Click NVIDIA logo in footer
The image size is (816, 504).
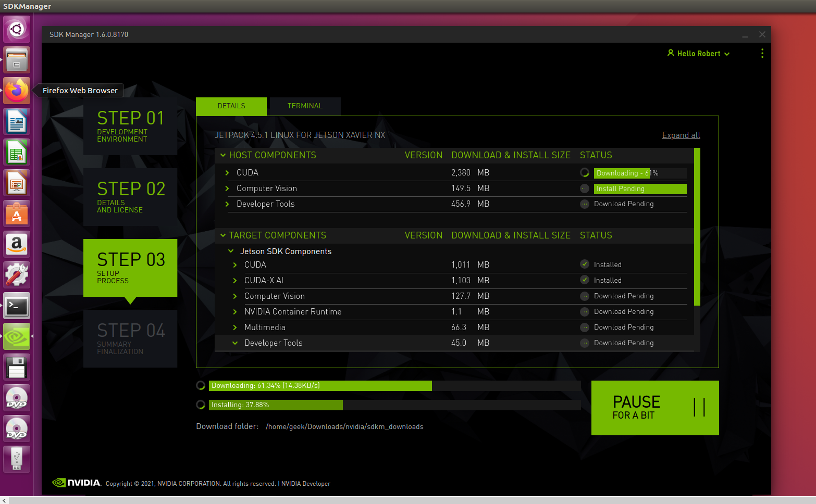[x=77, y=483]
